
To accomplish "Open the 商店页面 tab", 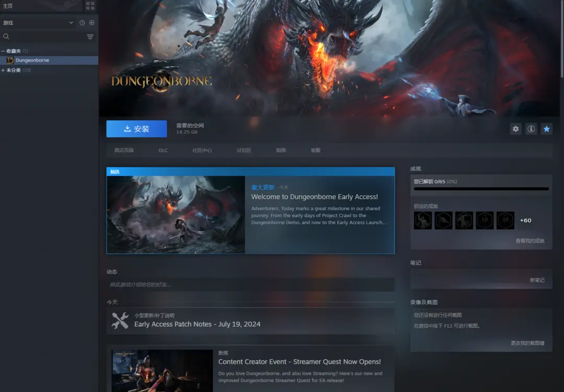I will point(124,150).
